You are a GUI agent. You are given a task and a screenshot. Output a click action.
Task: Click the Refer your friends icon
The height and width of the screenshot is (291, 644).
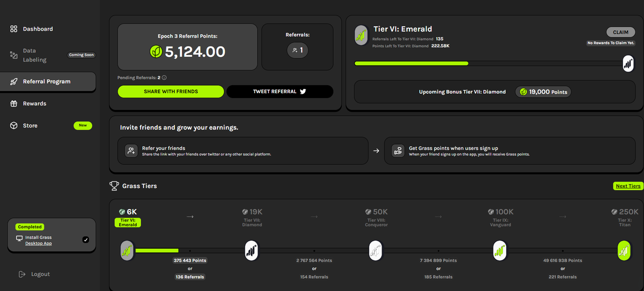click(131, 151)
